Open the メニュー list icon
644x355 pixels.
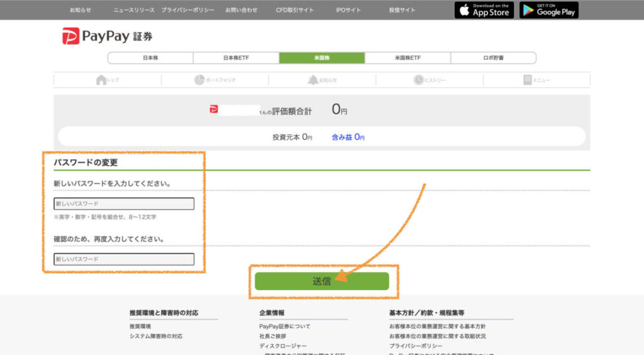point(528,80)
